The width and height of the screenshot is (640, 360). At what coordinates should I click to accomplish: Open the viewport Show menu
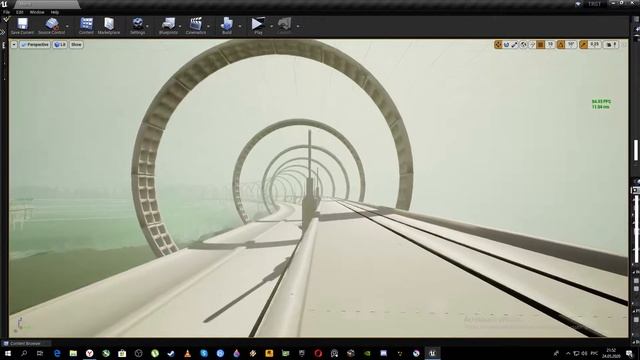click(x=76, y=44)
